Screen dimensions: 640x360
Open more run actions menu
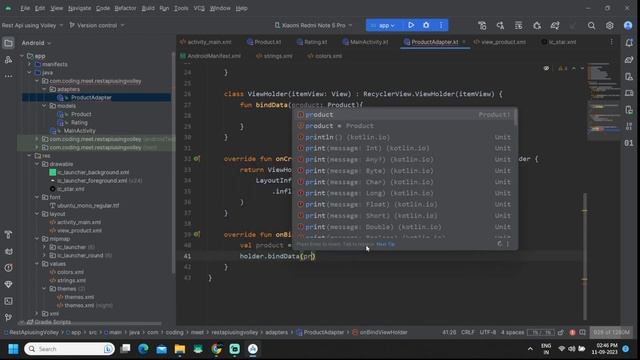[x=441, y=25]
